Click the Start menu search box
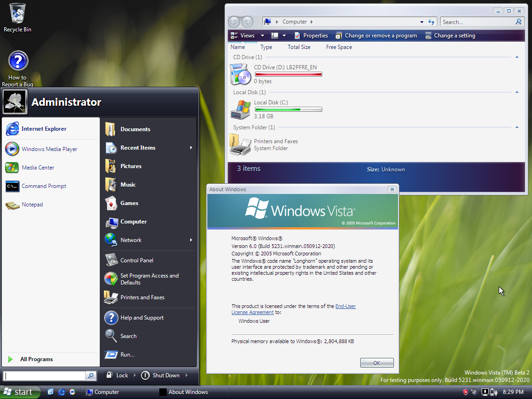The image size is (532, 399). pos(45,376)
